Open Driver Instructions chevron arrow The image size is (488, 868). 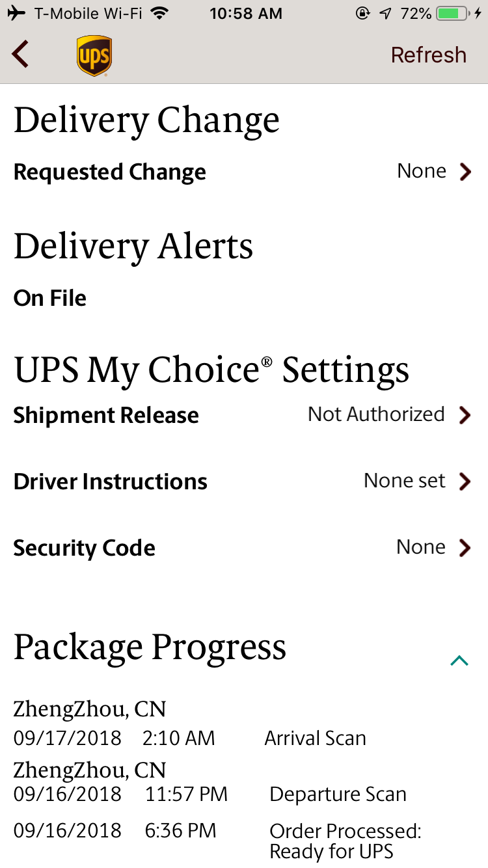point(465,481)
